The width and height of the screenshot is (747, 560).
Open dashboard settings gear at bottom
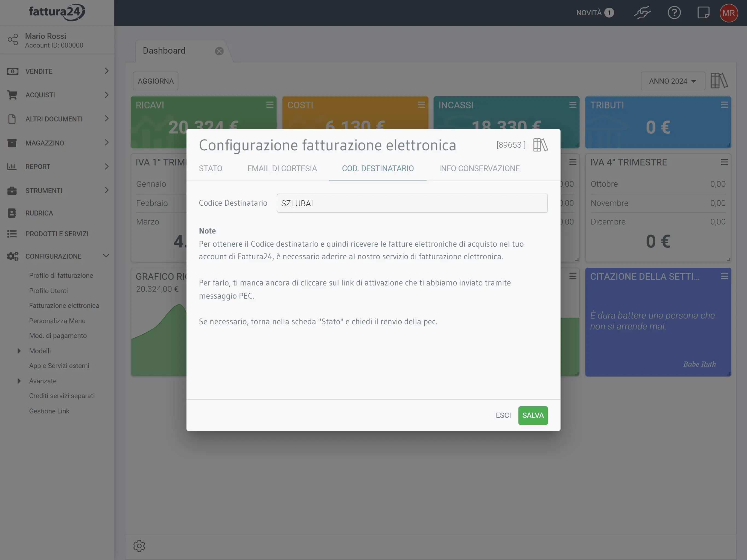(x=139, y=546)
